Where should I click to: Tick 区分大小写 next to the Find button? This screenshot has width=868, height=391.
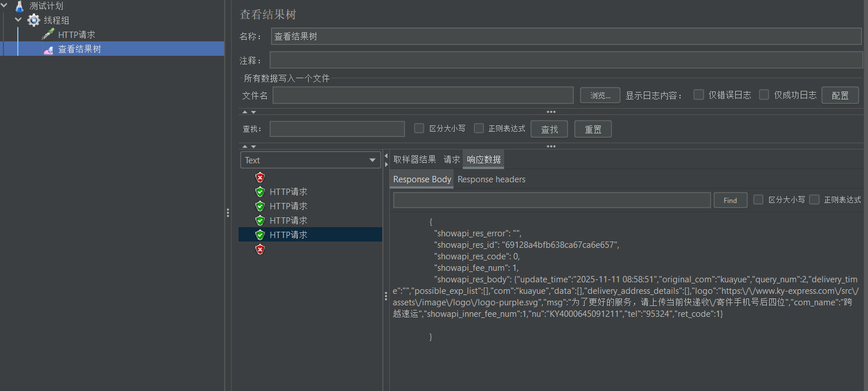tap(758, 200)
